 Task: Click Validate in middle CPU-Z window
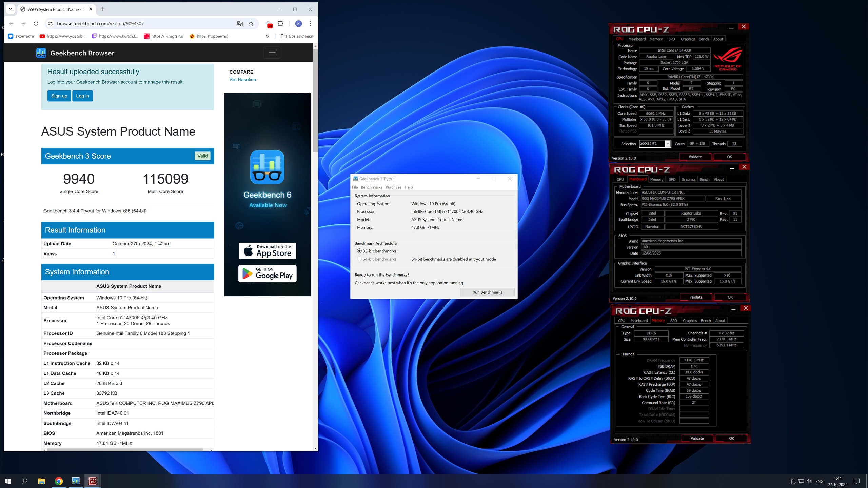click(696, 297)
